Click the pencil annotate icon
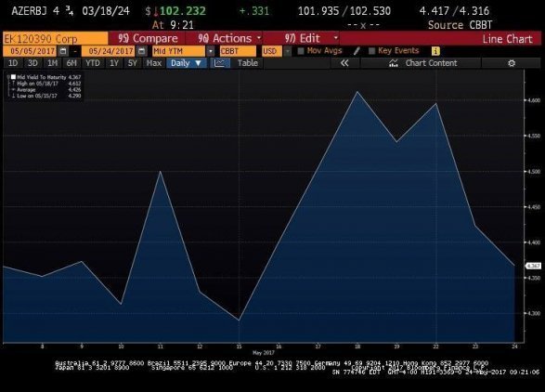 coord(357,51)
